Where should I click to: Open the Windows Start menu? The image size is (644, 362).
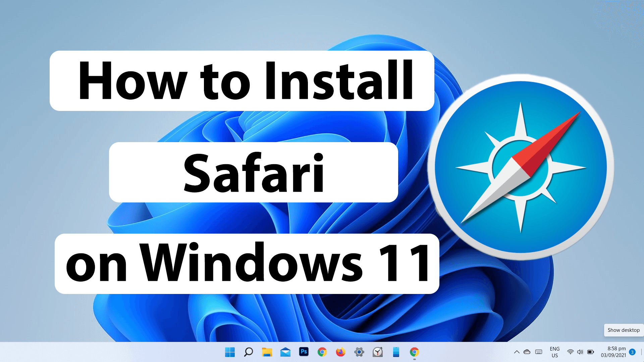(x=230, y=352)
